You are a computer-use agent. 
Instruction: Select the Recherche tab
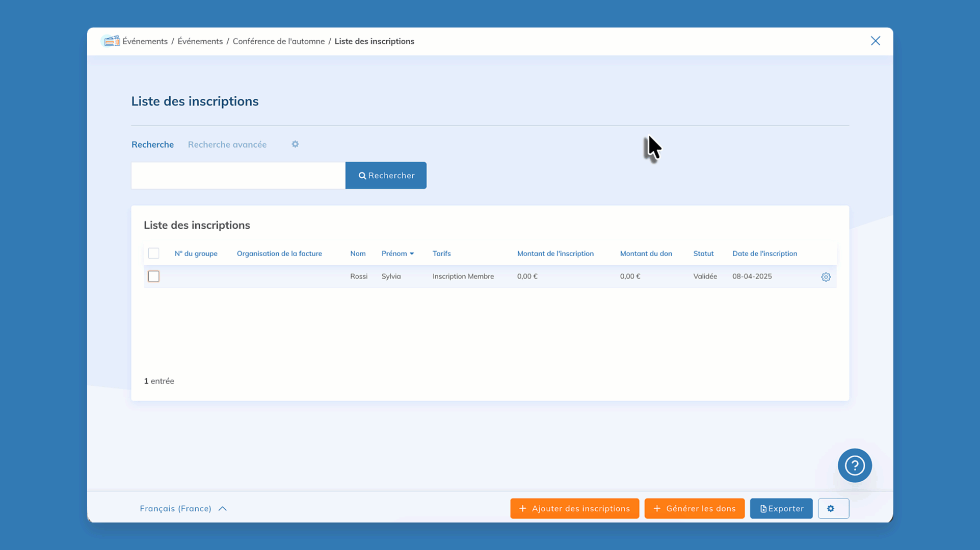pyautogui.click(x=152, y=145)
